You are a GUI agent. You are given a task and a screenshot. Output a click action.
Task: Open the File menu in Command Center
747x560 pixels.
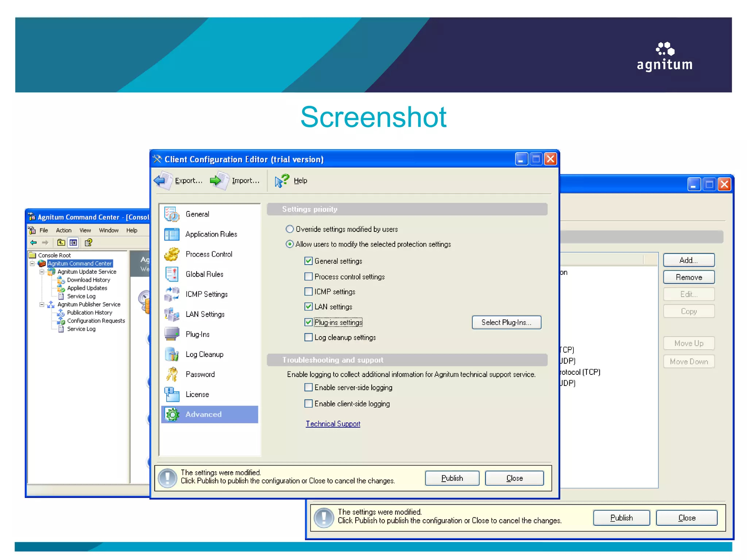tap(44, 230)
